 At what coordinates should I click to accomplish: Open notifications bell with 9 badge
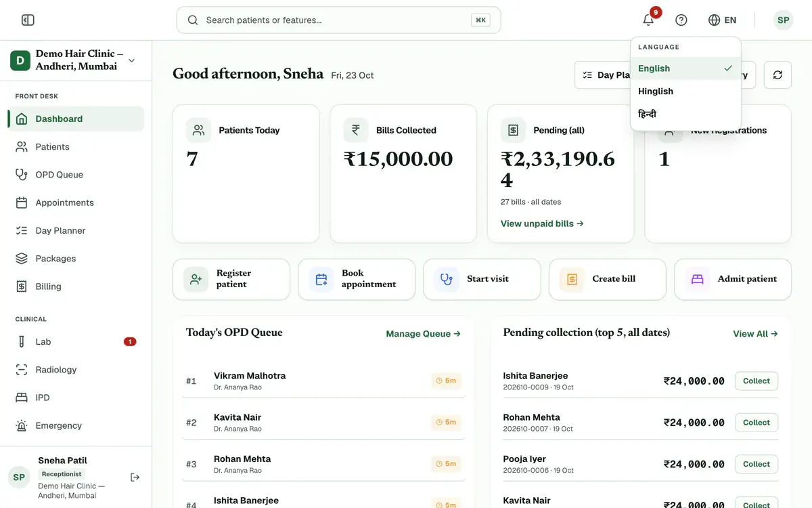pyautogui.click(x=648, y=20)
